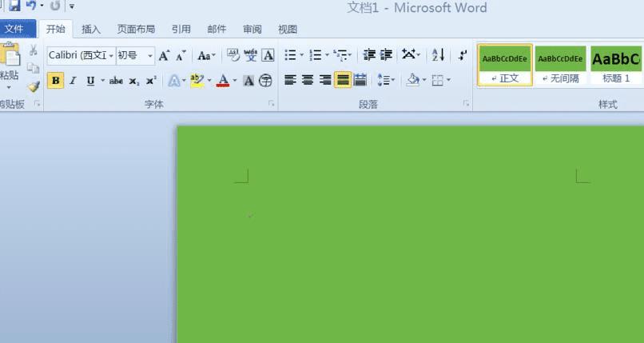Screen dimensions: 644x343
Task: Open the Calibri font name dropdown
Action: tap(111, 56)
